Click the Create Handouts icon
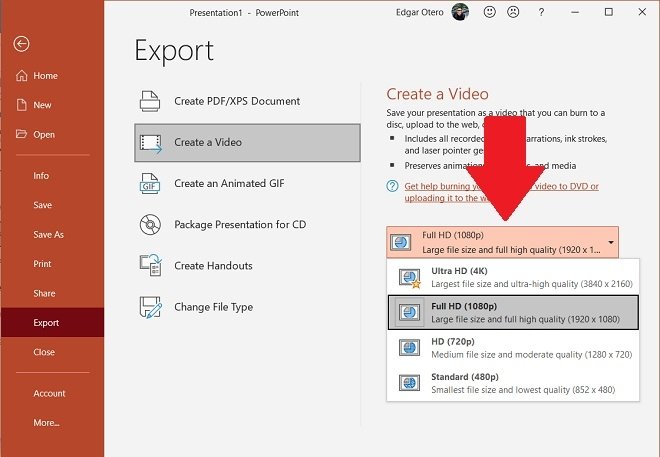 tap(150, 265)
